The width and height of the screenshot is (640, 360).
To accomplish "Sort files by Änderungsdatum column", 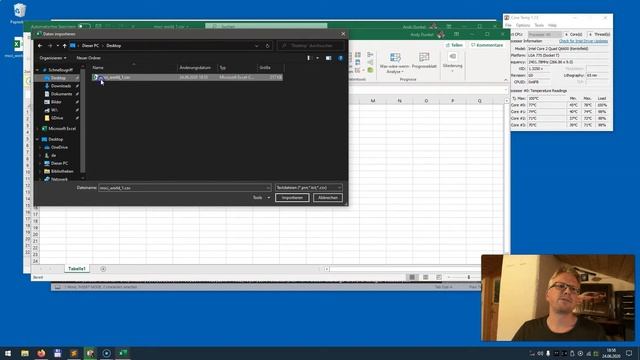I will 197,67.
